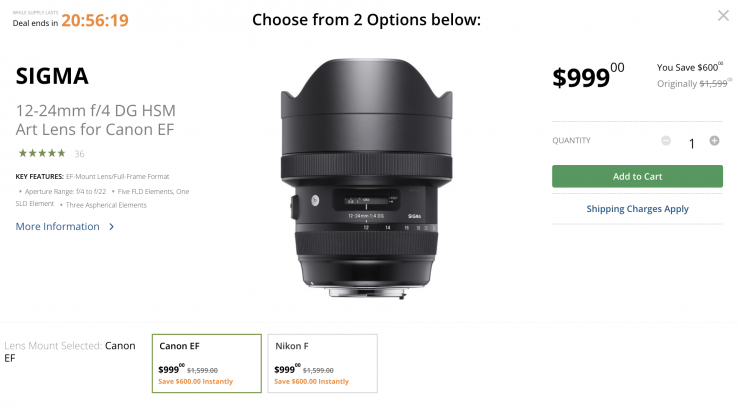Viewport: 740px width, 415px height.
Task: Click the chevron arrow beside More Information
Action: (x=112, y=227)
